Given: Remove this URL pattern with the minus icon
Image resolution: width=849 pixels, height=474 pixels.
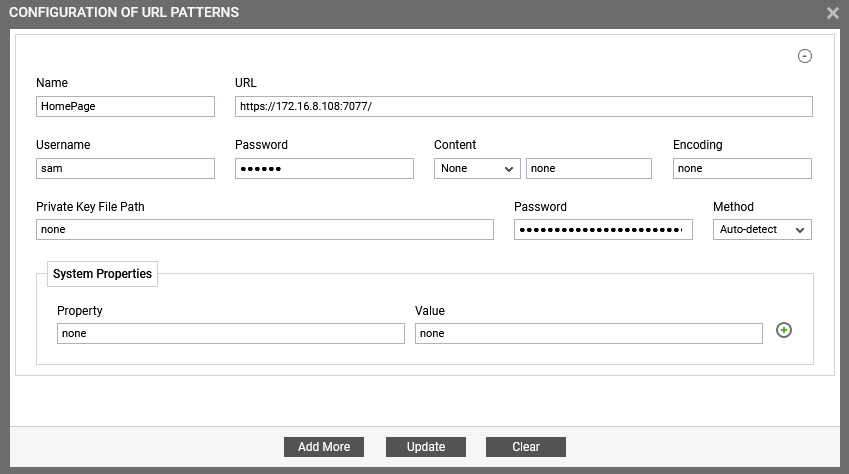Looking at the screenshot, I should [x=805, y=56].
